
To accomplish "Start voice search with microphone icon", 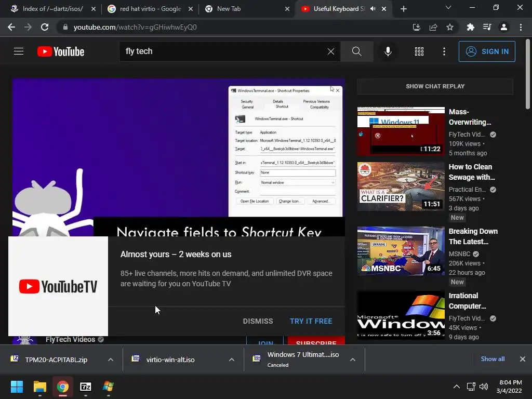I will click(388, 51).
